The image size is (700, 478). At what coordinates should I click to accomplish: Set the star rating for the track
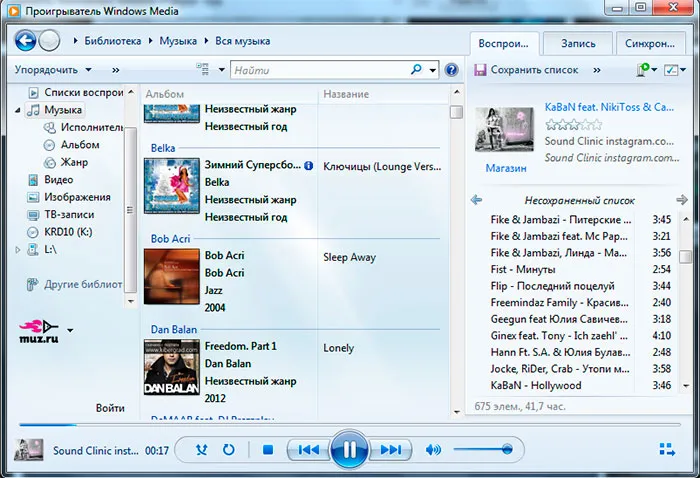(x=573, y=125)
